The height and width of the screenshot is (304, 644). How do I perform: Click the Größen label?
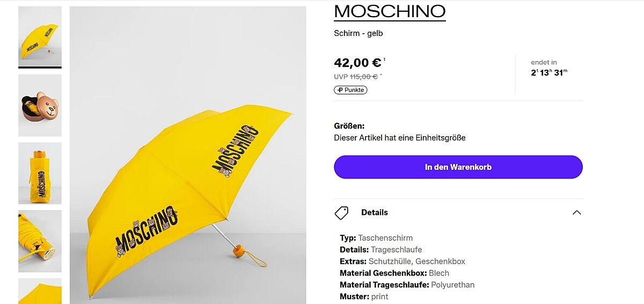point(349,126)
